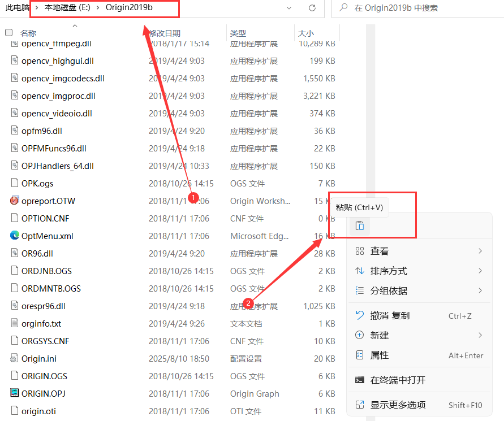Click the ORDJNB.OGS file icon

15,270
